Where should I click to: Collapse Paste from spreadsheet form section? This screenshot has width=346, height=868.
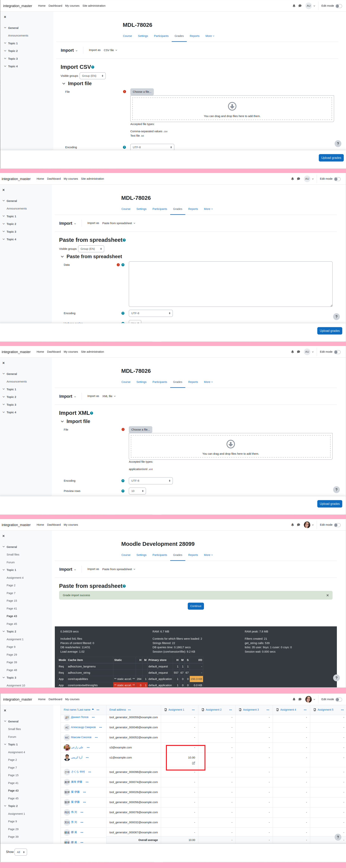[x=62, y=256]
